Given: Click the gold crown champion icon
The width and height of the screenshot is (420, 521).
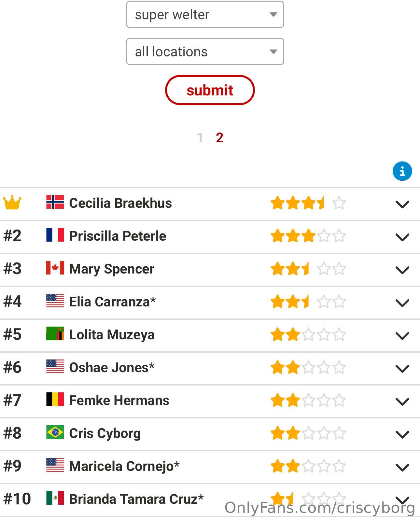Looking at the screenshot, I should click(12, 203).
